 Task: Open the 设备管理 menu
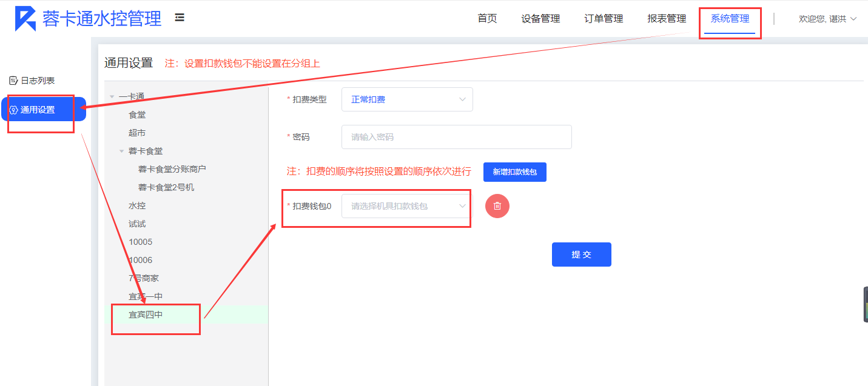coord(540,19)
